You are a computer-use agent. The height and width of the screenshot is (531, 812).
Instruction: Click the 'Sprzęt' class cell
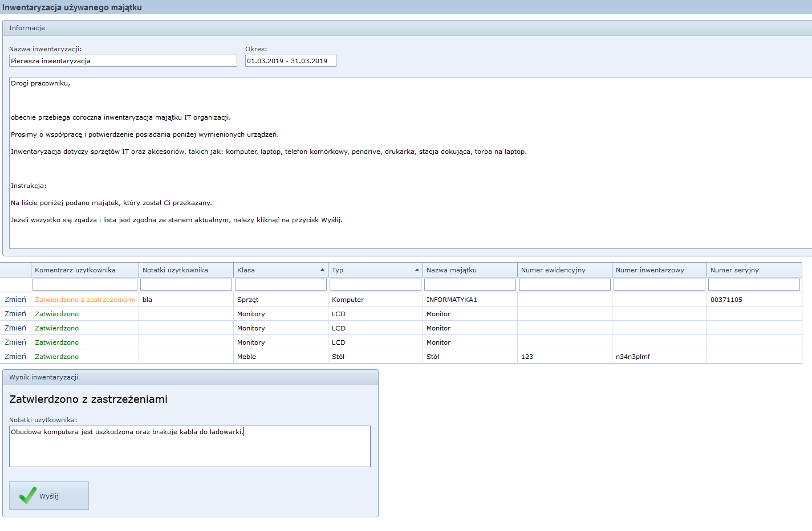tap(281, 300)
